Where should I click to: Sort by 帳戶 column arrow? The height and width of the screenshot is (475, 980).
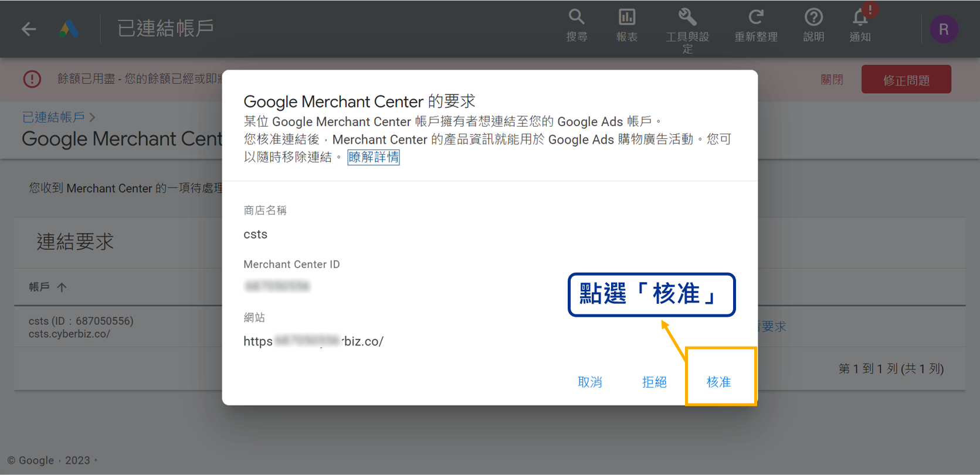(x=62, y=287)
